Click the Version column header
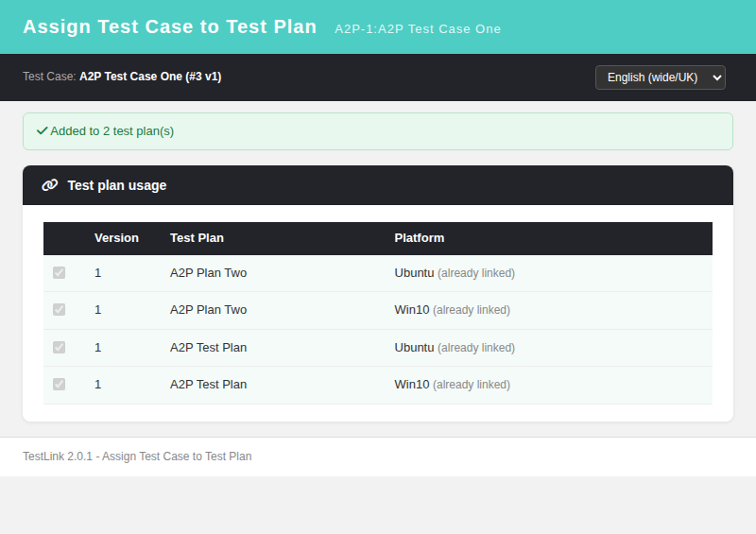The height and width of the screenshot is (534, 756). [x=116, y=238]
